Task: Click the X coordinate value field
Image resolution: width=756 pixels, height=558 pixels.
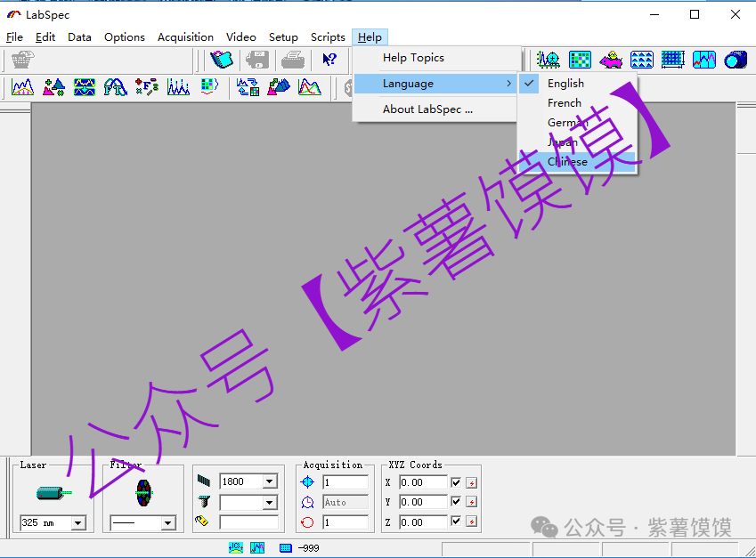Action: pyautogui.click(x=423, y=482)
